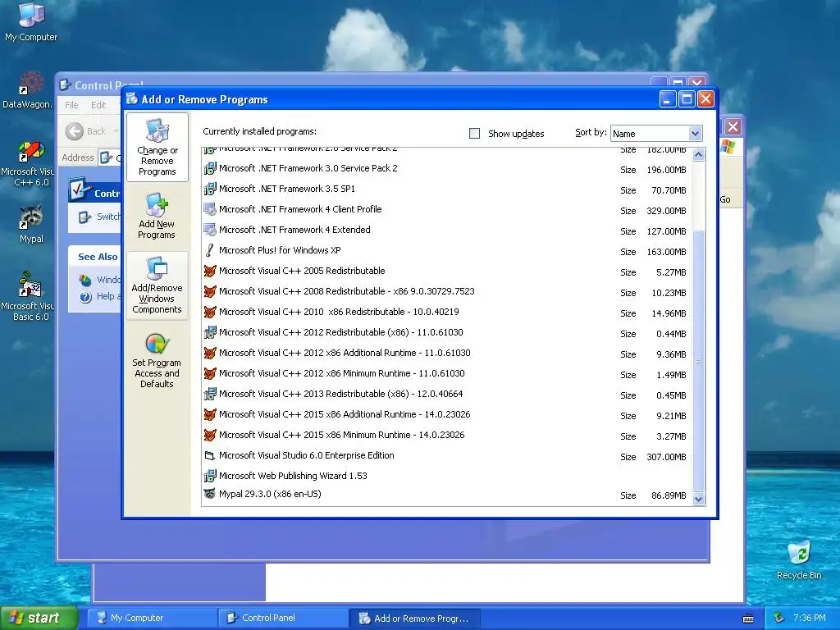Switch to My Computer taskbar button
Image resolution: width=840 pixels, height=630 pixels.
(152, 618)
